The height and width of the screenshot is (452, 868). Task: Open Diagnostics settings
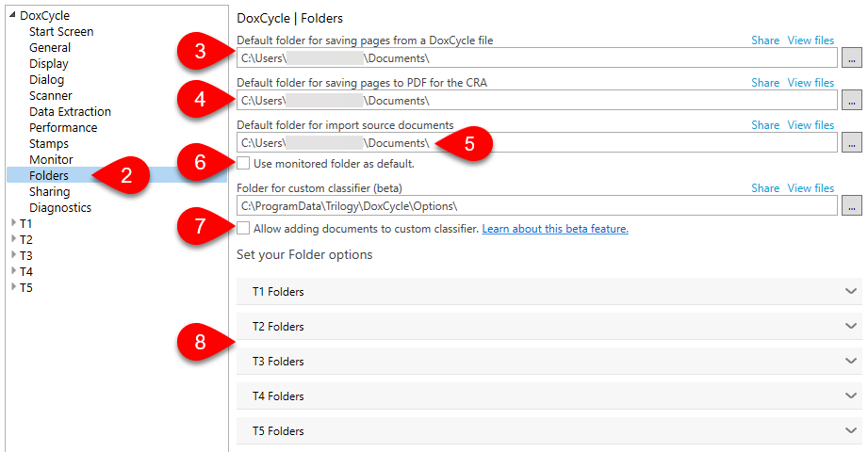pyautogui.click(x=60, y=208)
